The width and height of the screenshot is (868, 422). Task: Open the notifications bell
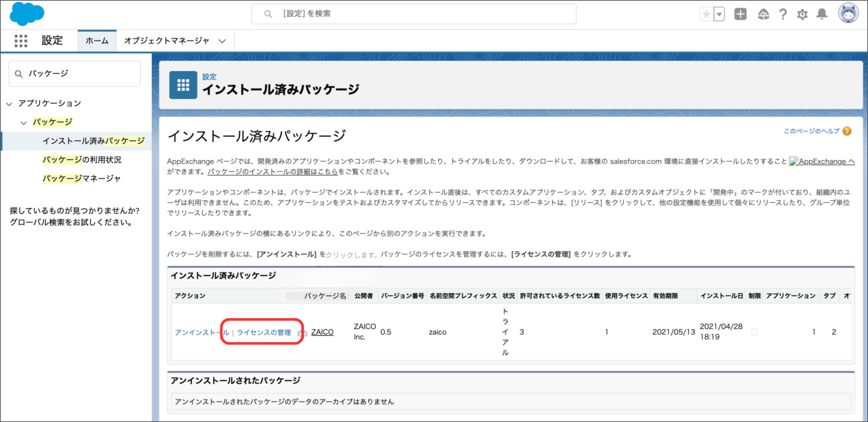click(x=822, y=14)
